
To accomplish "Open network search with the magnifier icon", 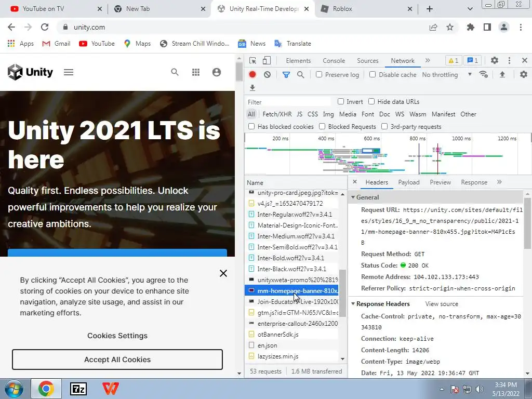I will pyautogui.click(x=301, y=75).
